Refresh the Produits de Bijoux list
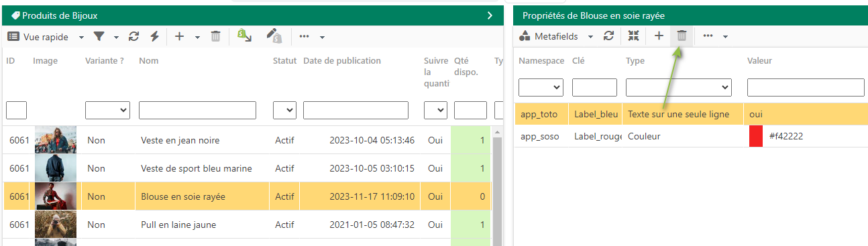The width and height of the screenshot is (868, 246). pyautogui.click(x=133, y=37)
